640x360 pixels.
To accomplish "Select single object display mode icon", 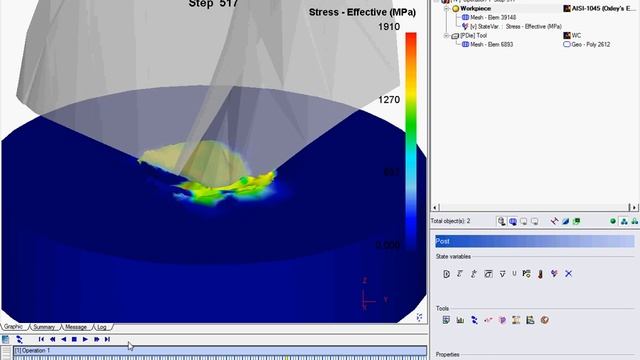I will (502, 221).
